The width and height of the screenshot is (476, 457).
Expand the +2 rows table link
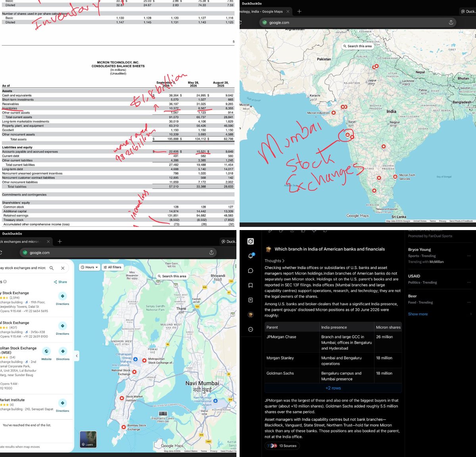tap(333, 388)
